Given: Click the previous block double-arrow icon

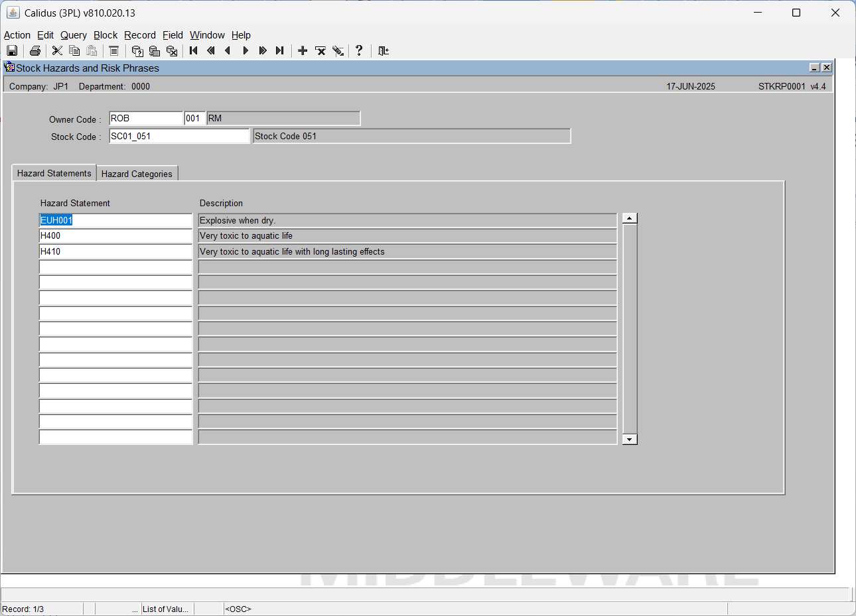Looking at the screenshot, I should [x=211, y=51].
